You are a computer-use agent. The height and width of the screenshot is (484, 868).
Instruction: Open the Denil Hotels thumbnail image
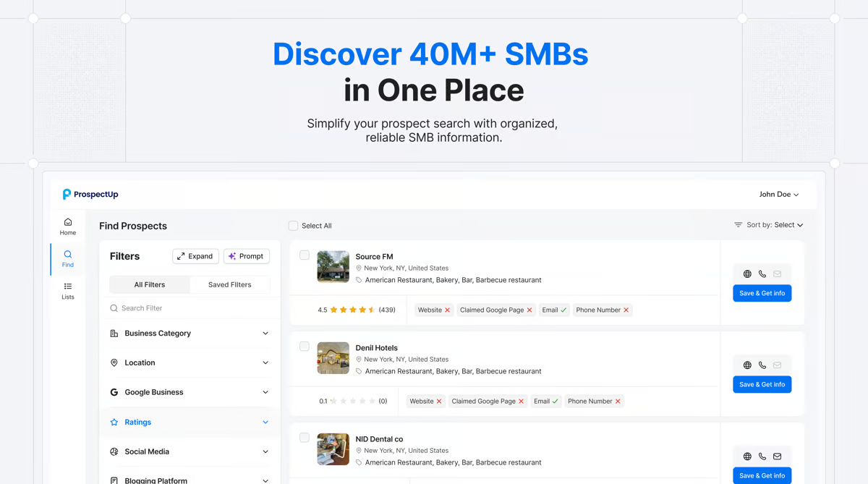[333, 358]
